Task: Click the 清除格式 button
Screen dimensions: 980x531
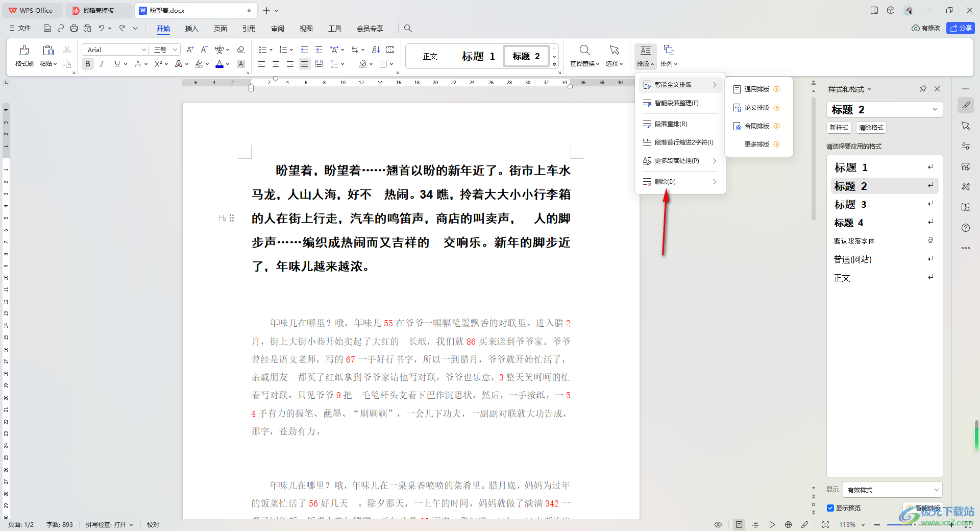Action: [871, 128]
